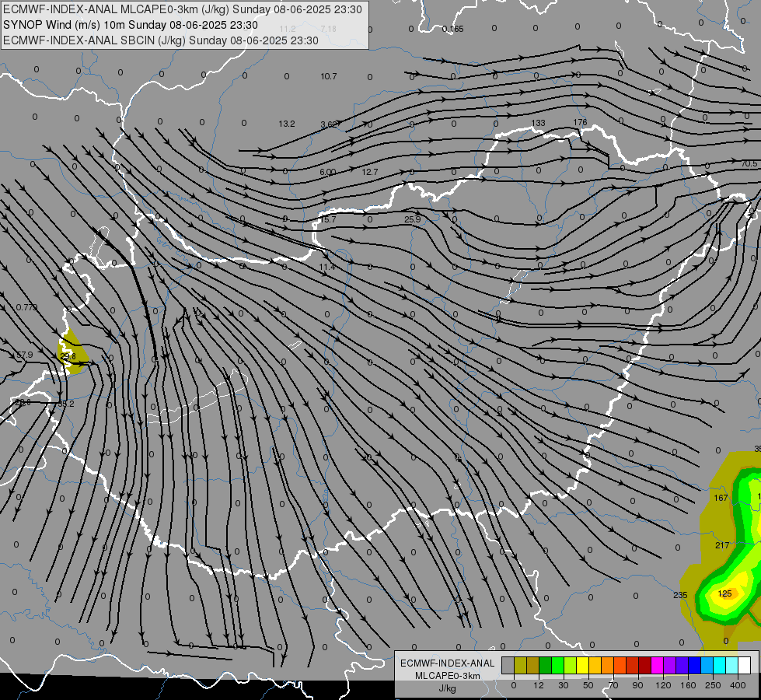Click the legend tick label '50'
The height and width of the screenshot is (700, 761).
(x=588, y=685)
